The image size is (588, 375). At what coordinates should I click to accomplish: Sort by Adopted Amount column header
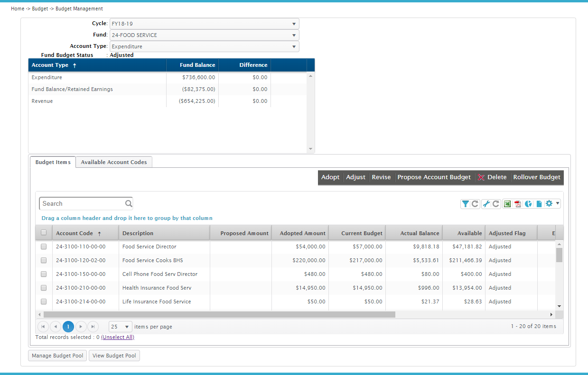click(x=300, y=233)
